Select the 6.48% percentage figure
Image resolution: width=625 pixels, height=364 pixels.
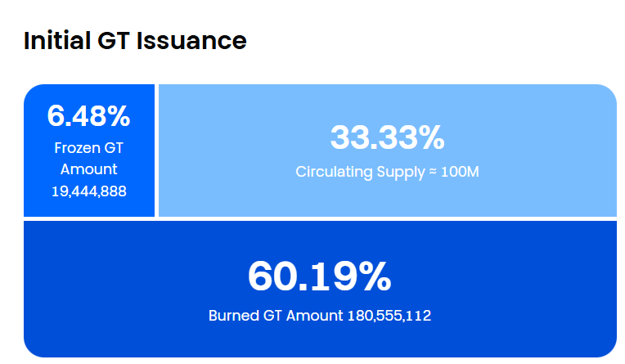88,116
